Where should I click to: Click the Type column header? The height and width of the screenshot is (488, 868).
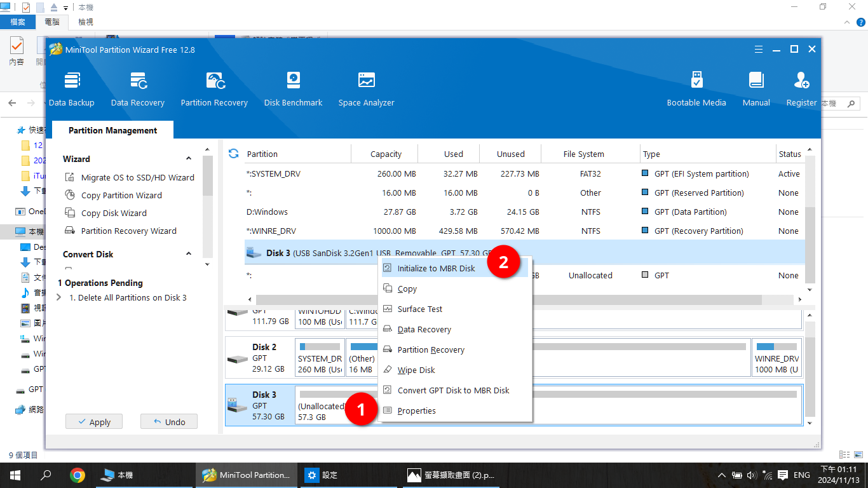pos(708,154)
